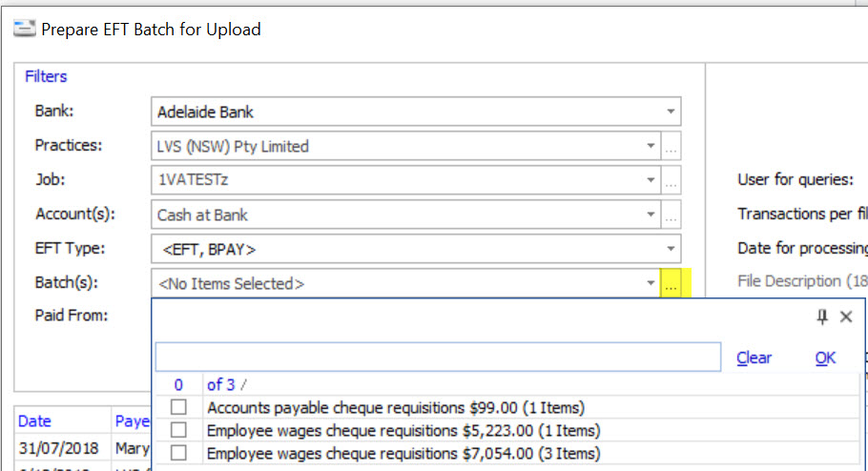Click the window icon in title bar
The width and height of the screenshot is (868, 471).
click(25, 30)
